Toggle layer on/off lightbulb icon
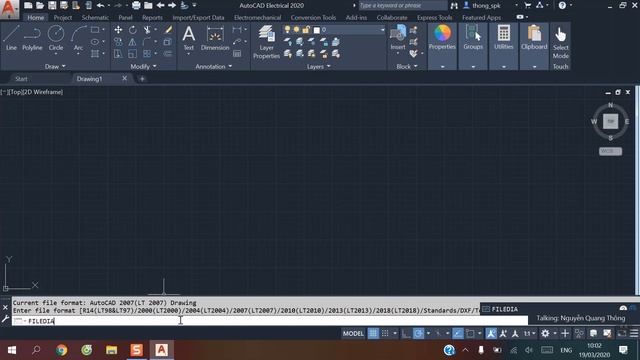This screenshot has height=360, width=640. [287, 30]
